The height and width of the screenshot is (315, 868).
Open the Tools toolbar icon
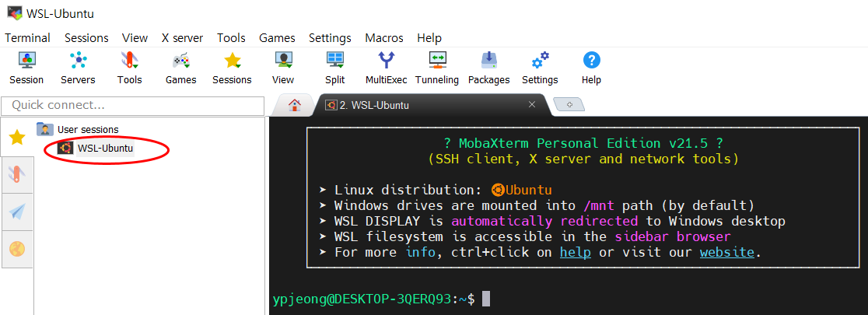(130, 68)
